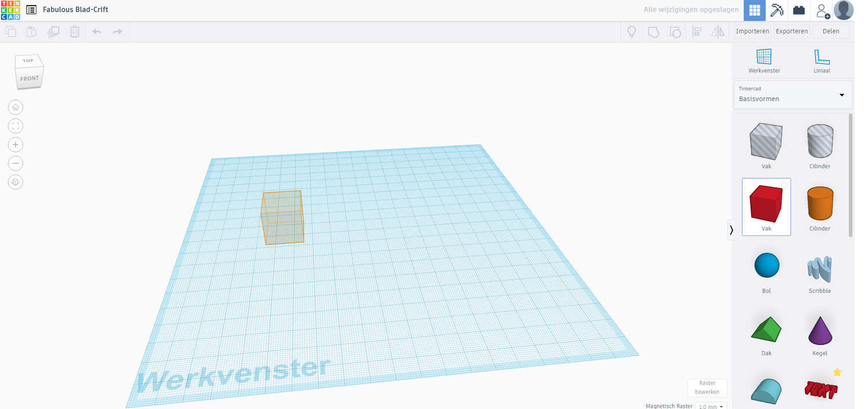
Task: Switch to the Blocks pickaxe mode
Action: [777, 10]
